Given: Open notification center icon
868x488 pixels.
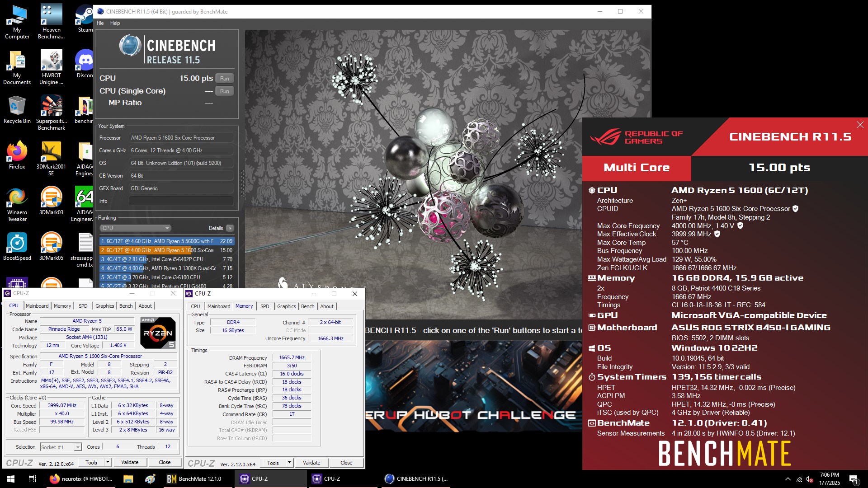Looking at the screenshot, I should [x=854, y=479].
